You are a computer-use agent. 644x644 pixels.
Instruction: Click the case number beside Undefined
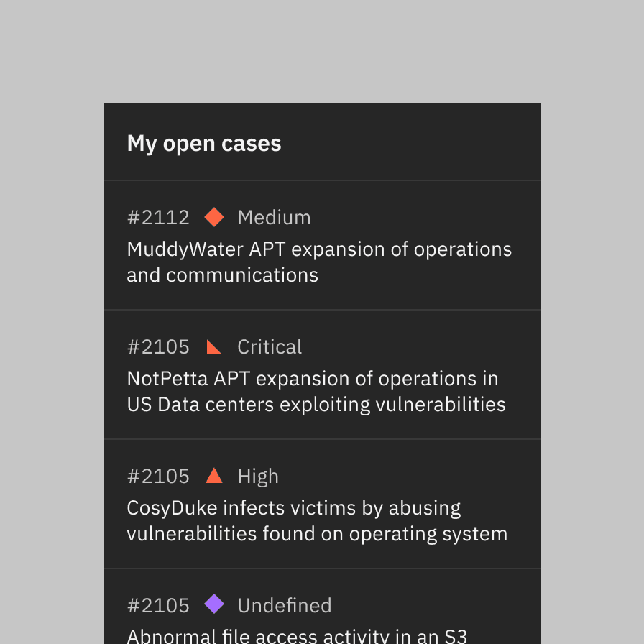click(x=158, y=605)
